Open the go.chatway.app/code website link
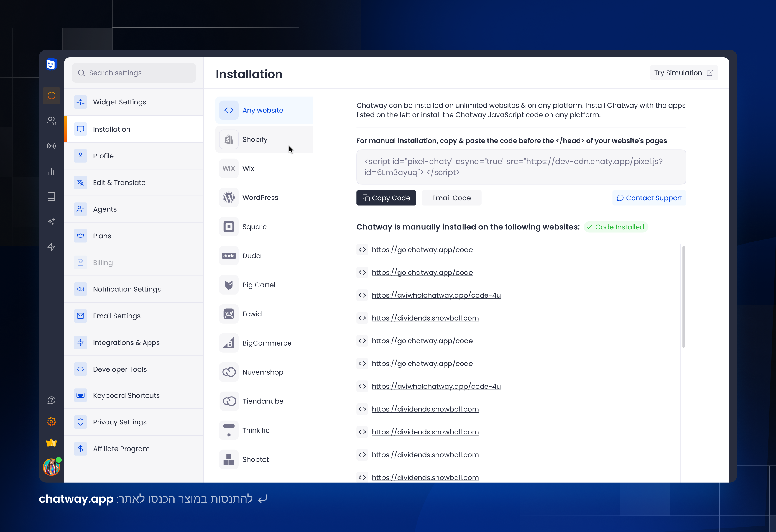Screen dimensions: 776x532 click(422, 249)
